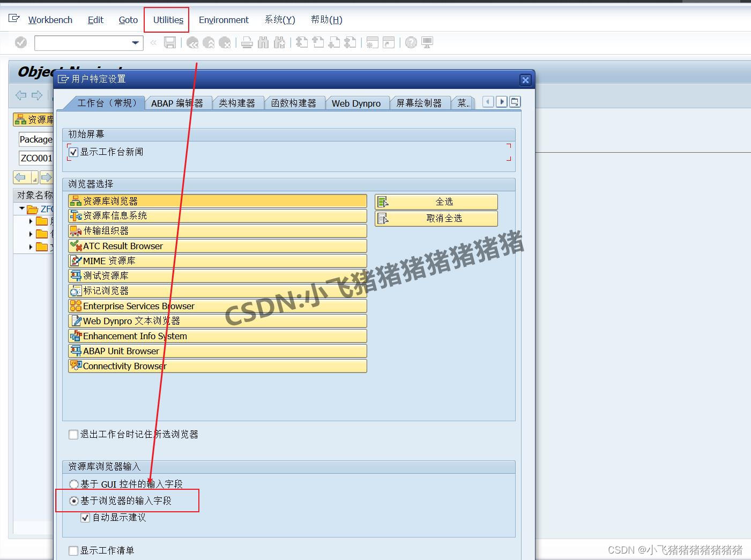Click the Find binoculars icon
This screenshot has height=560, width=751.
pyautogui.click(x=263, y=42)
